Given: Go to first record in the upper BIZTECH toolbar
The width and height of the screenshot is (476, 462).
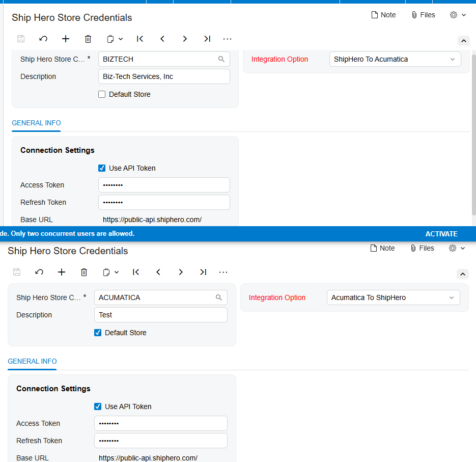Looking at the screenshot, I should tap(140, 39).
